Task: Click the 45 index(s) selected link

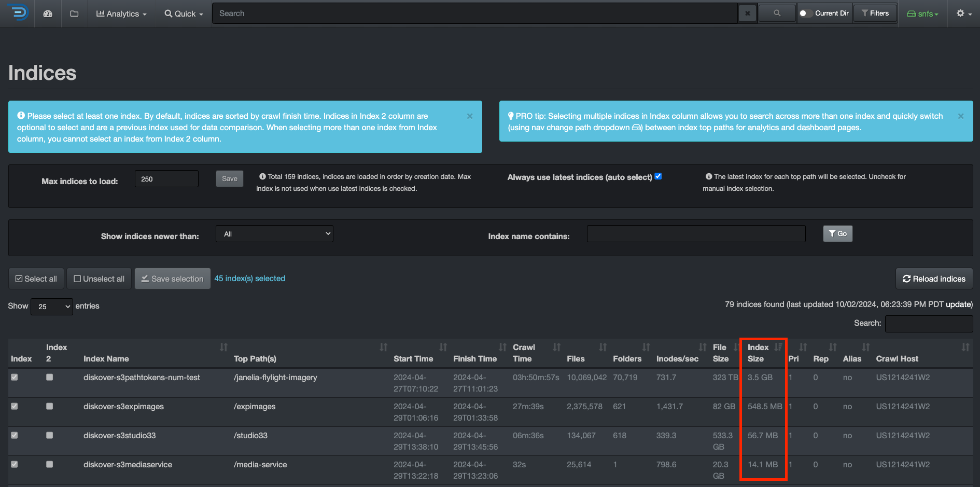Action: (250, 279)
